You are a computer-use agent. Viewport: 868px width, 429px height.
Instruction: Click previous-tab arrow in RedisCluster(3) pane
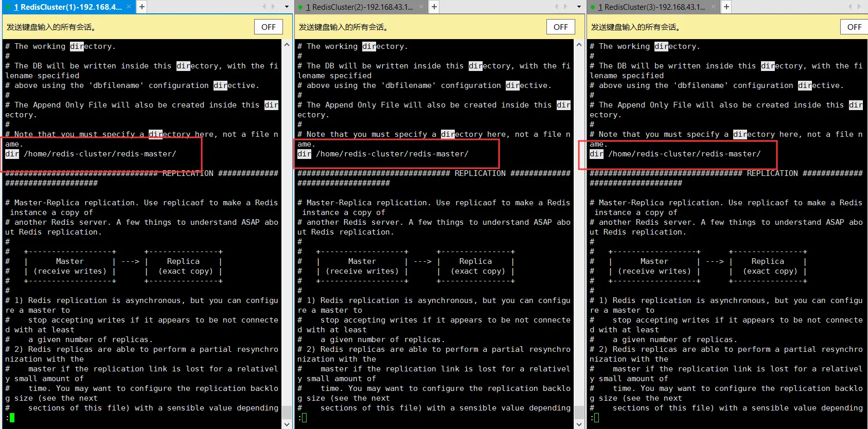(x=849, y=7)
